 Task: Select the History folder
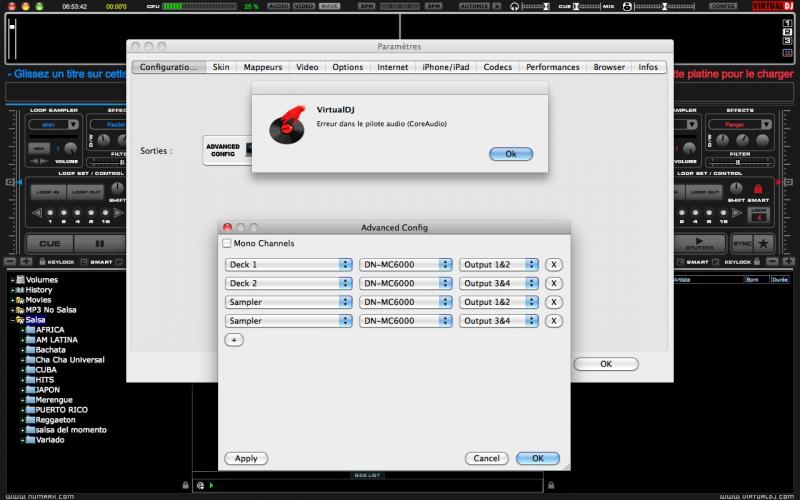pos(39,290)
